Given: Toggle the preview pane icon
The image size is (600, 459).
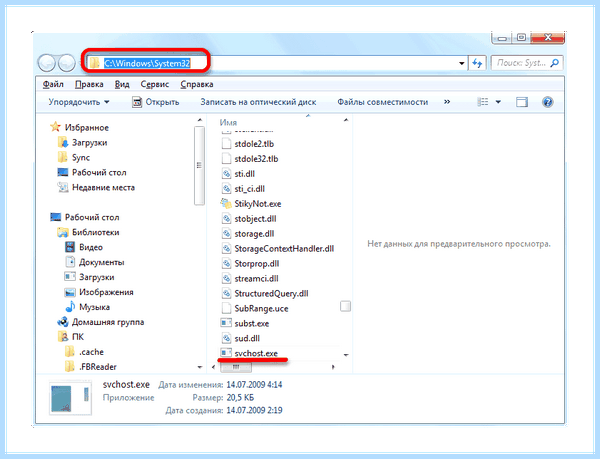Looking at the screenshot, I should tap(522, 102).
